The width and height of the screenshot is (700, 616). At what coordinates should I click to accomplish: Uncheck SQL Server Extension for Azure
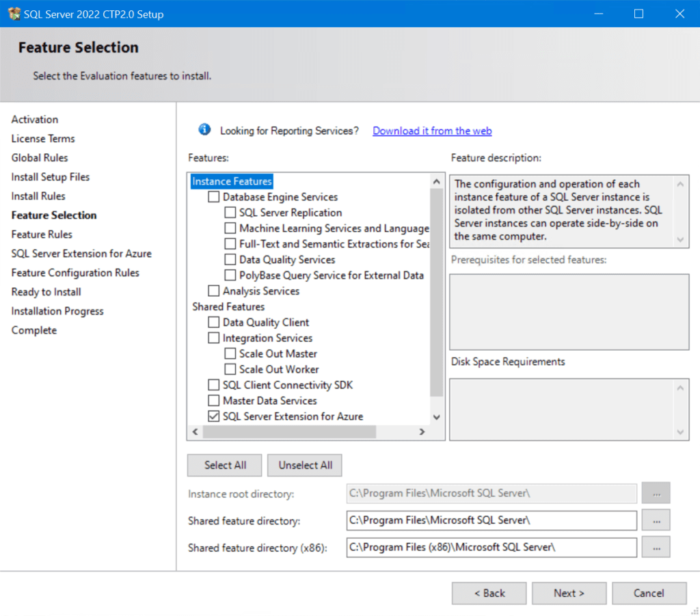click(x=213, y=416)
